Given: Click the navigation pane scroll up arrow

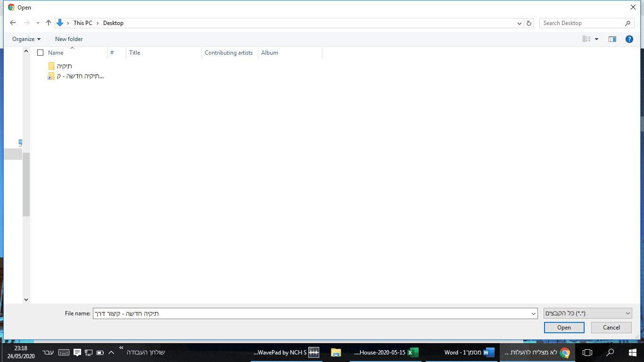Looking at the screenshot, I should (x=26, y=51).
